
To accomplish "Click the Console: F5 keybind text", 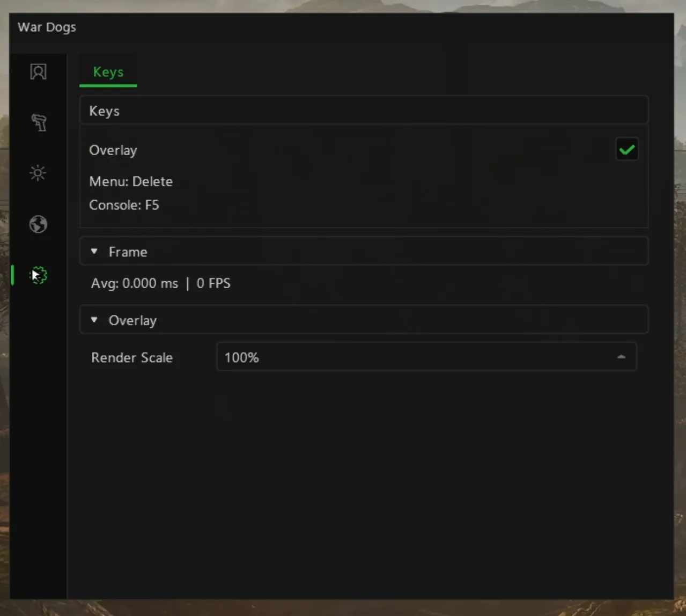I will [124, 205].
